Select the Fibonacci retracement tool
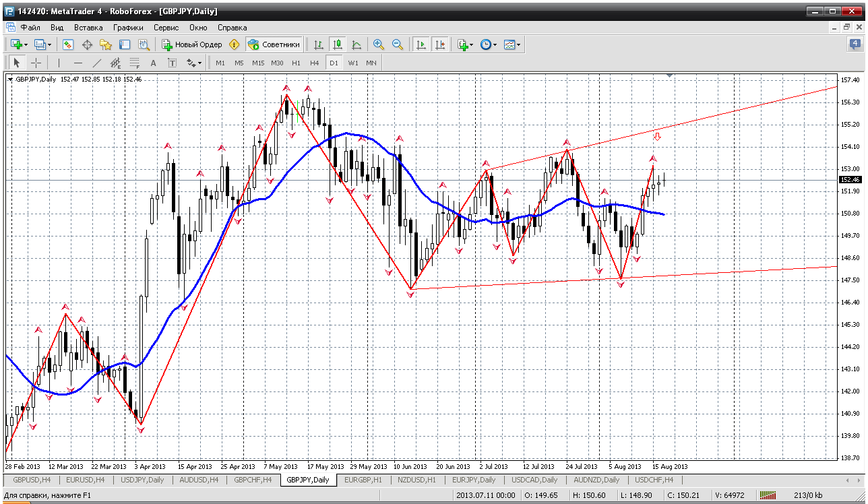This screenshot has width=868, height=504. (134, 63)
